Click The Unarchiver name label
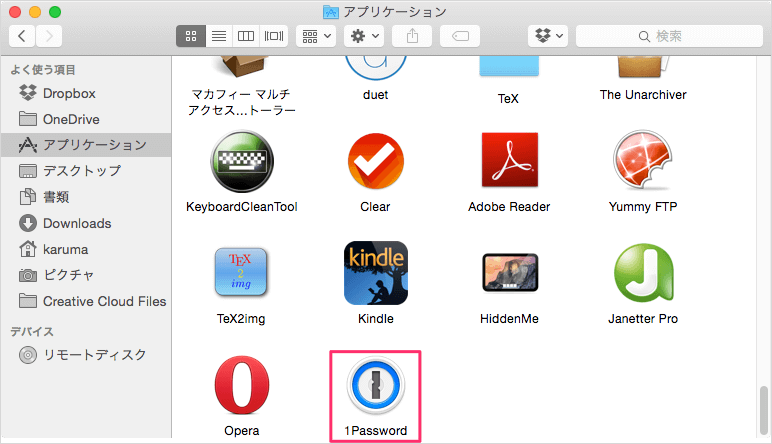The width and height of the screenshot is (772, 444). pyautogui.click(x=643, y=95)
